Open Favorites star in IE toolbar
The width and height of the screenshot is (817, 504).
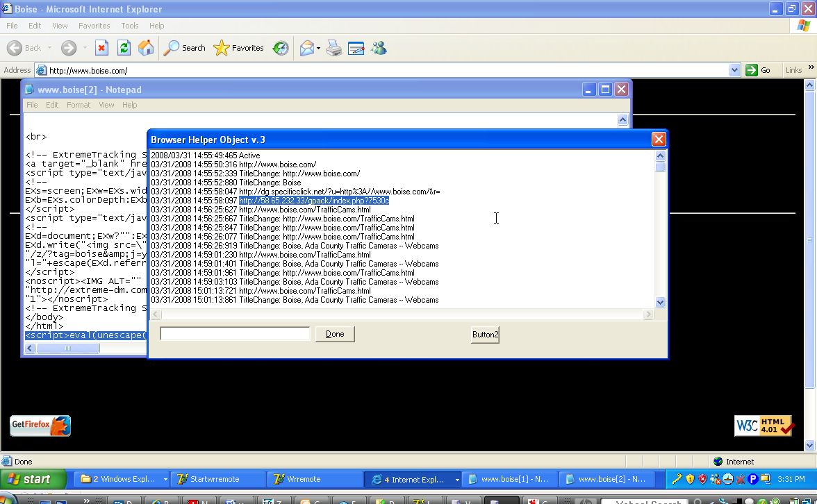[239, 48]
